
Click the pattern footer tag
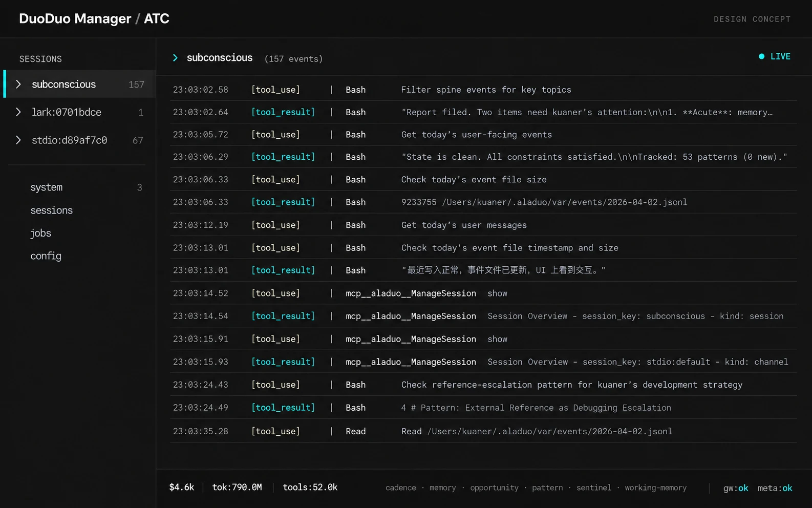coord(547,488)
